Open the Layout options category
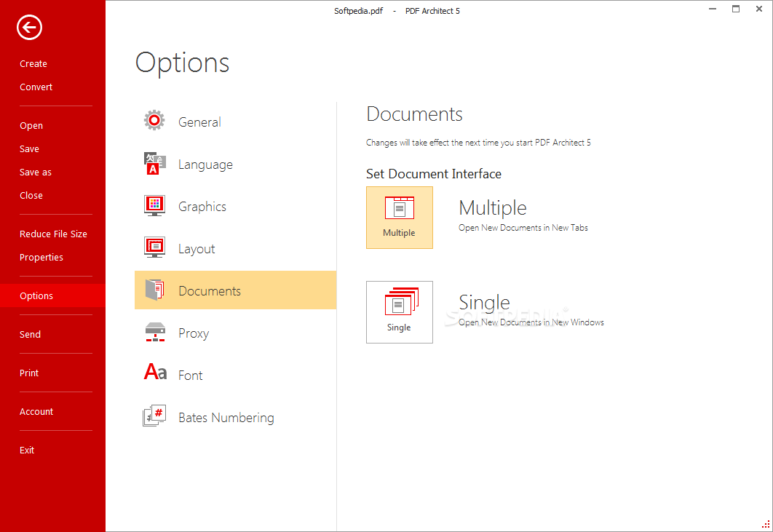 235,248
